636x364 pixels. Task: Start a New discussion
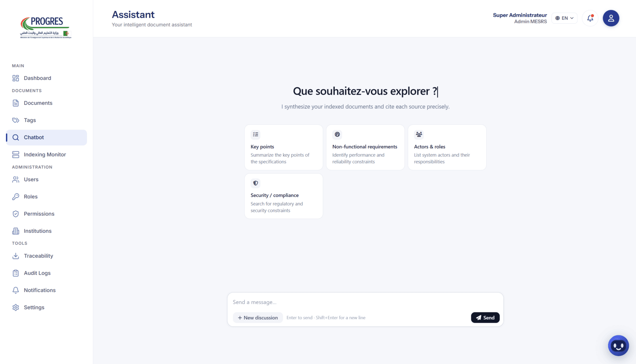258,318
